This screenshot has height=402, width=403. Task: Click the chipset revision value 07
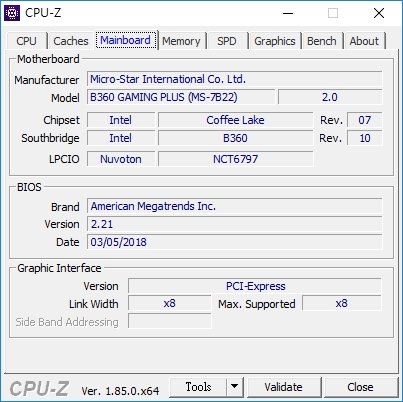tap(365, 120)
